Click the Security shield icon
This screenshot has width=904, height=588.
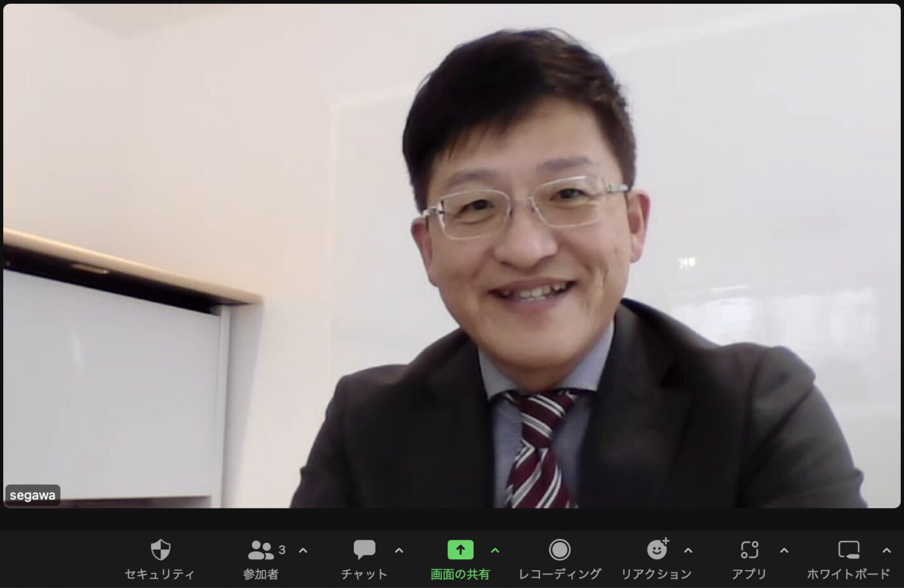[x=160, y=550]
